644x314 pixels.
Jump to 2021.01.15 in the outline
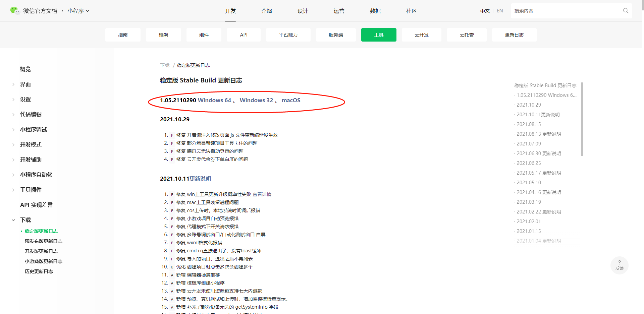point(529,231)
